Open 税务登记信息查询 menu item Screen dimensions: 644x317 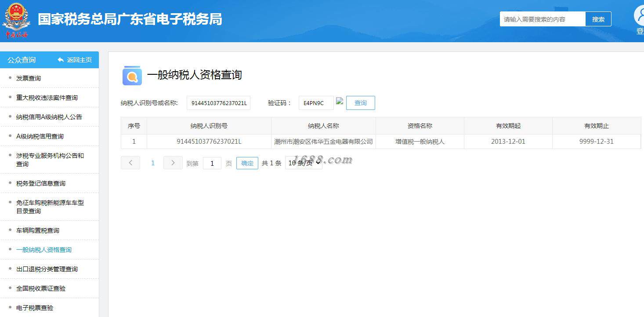coord(41,183)
